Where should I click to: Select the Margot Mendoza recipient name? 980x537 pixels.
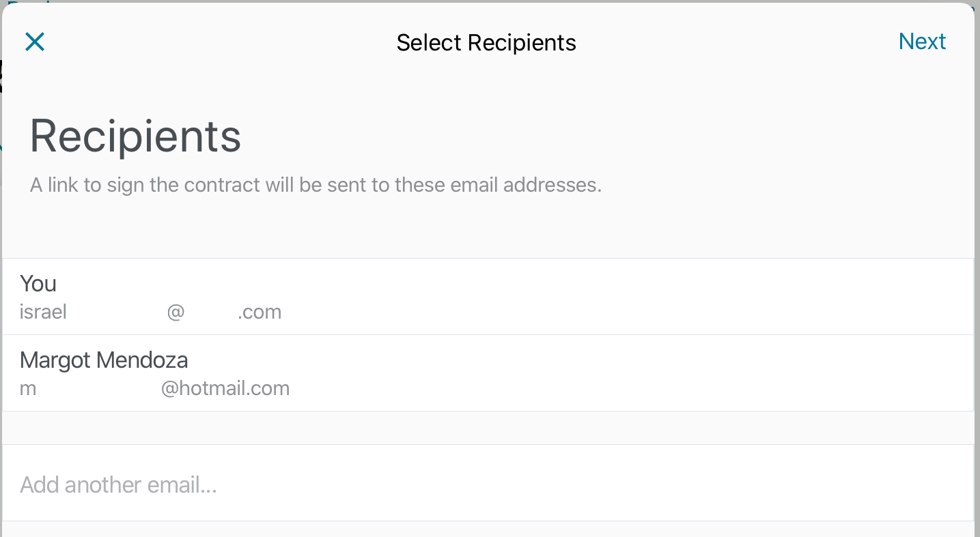(104, 360)
